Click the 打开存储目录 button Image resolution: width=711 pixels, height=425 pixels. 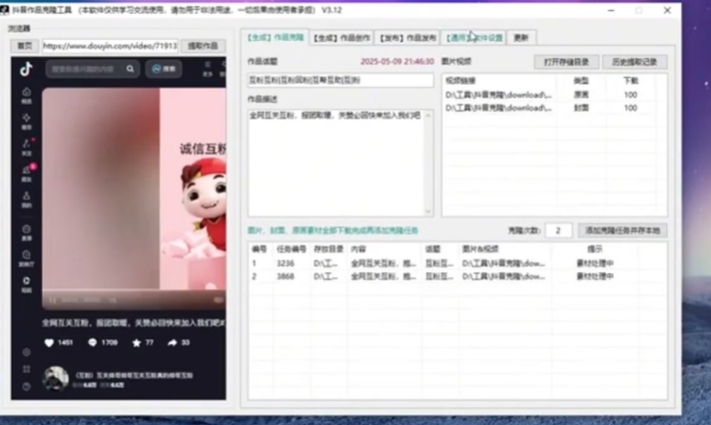566,62
